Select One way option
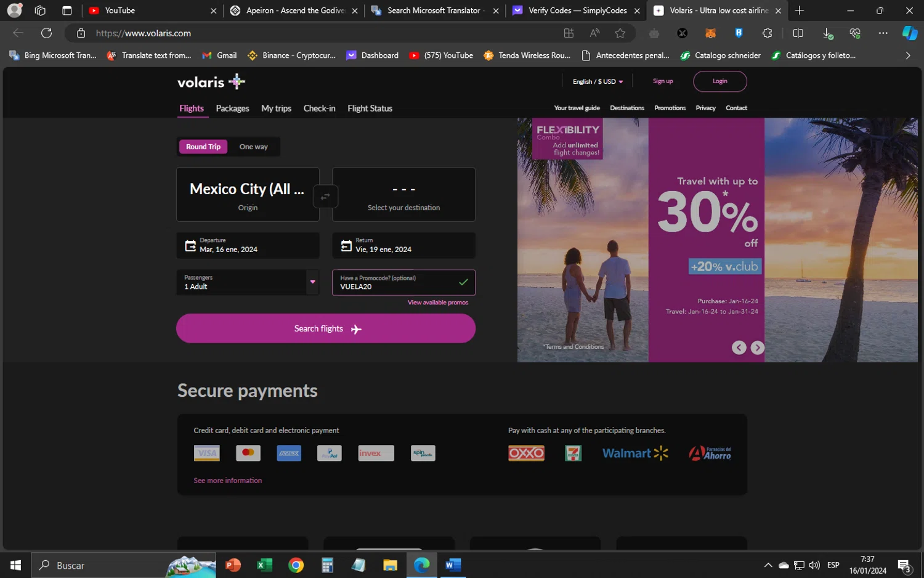The height and width of the screenshot is (578, 924). pos(253,147)
